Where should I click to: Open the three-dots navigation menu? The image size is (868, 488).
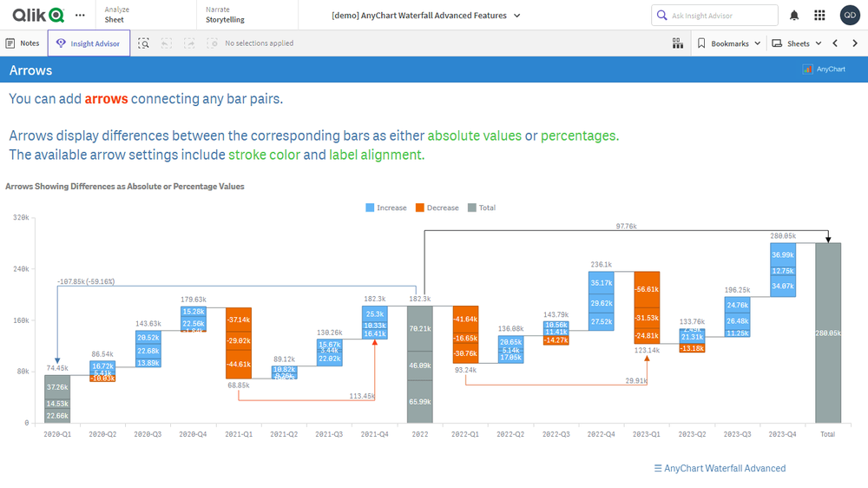(x=81, y=16)
